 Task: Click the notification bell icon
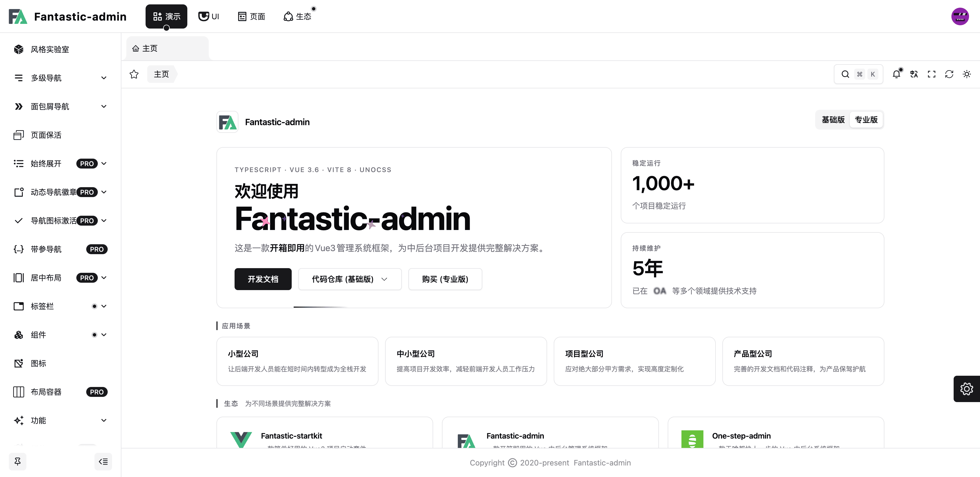(896, 74)
